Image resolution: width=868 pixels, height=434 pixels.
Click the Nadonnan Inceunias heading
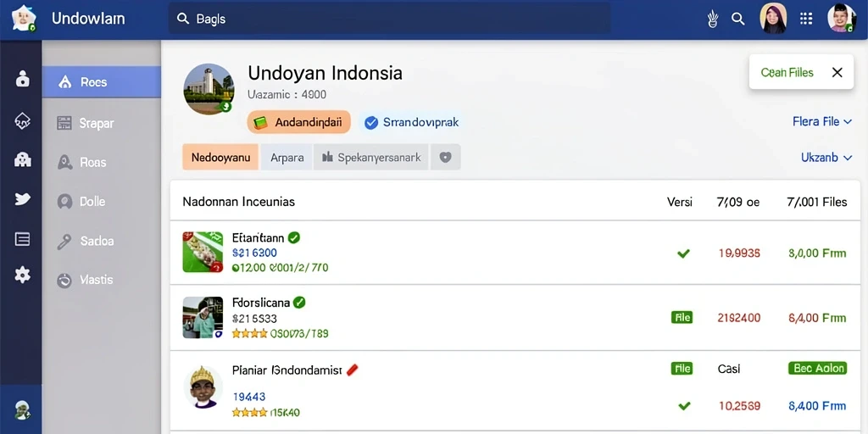[x=238, y=202]
